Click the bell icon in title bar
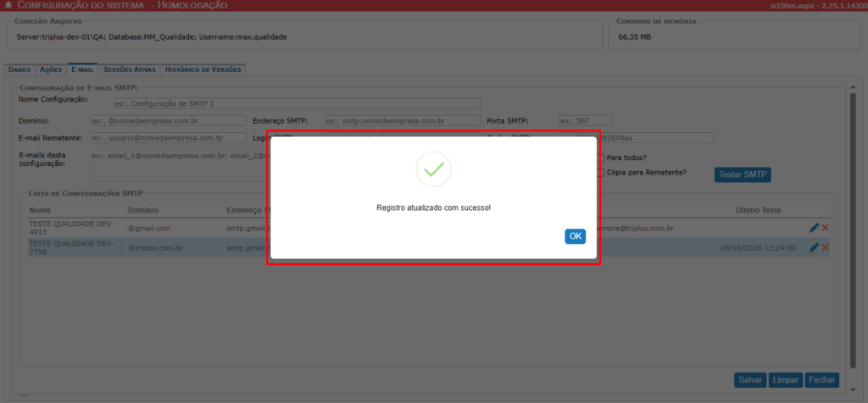 pos(8,5)
